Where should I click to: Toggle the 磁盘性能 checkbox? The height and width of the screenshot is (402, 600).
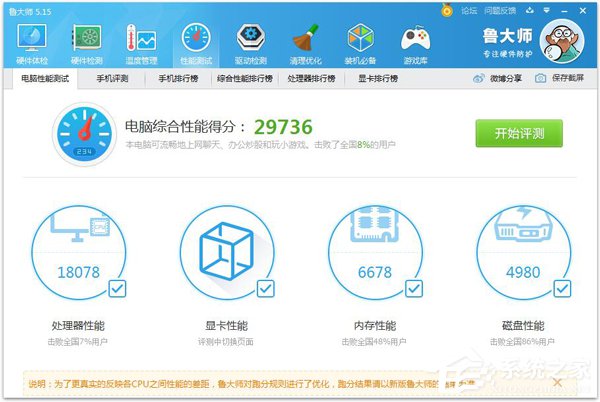coord(562,289)
